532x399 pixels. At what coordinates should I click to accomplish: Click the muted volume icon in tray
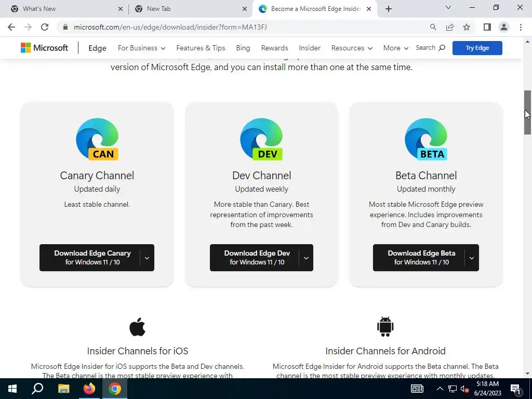(x=464, y=389)
